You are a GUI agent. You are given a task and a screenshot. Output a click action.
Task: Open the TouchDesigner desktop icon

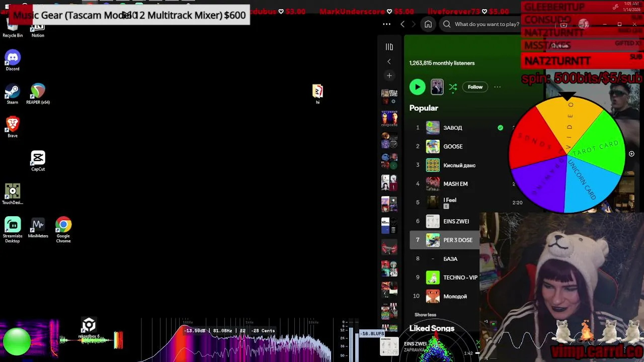13,194
